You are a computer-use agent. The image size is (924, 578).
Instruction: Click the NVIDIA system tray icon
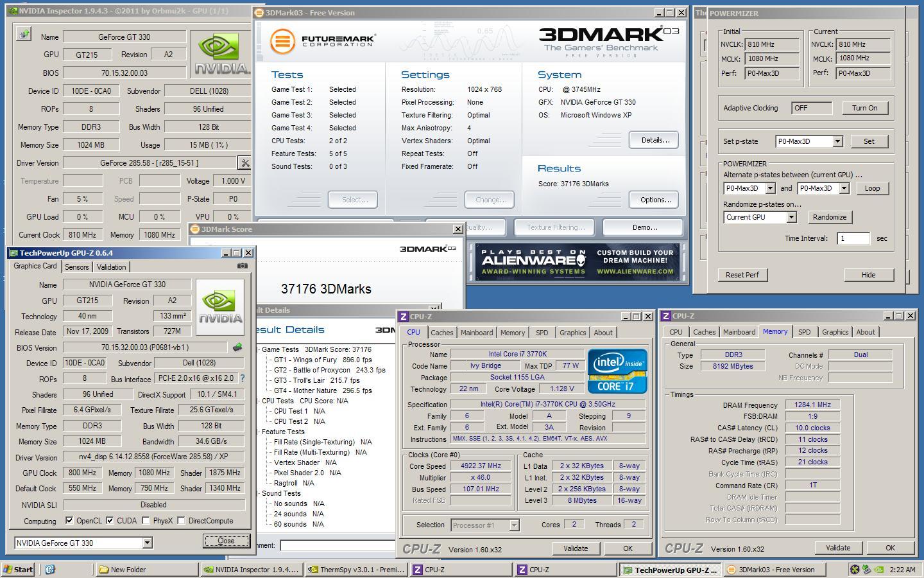pyautogui.click(x=878, y=569)
